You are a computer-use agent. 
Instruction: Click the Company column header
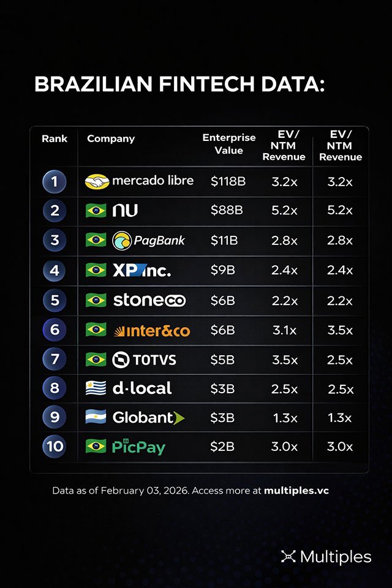point(111,138)
